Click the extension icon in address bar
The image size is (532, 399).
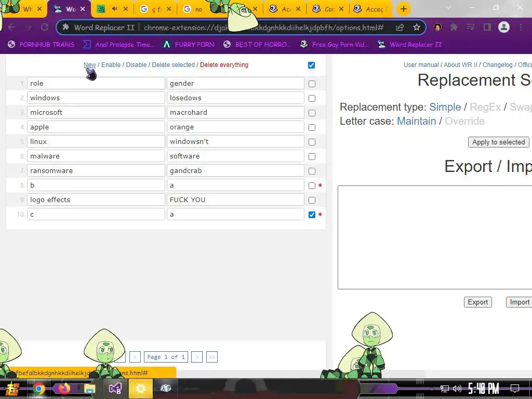coord(66,27)
